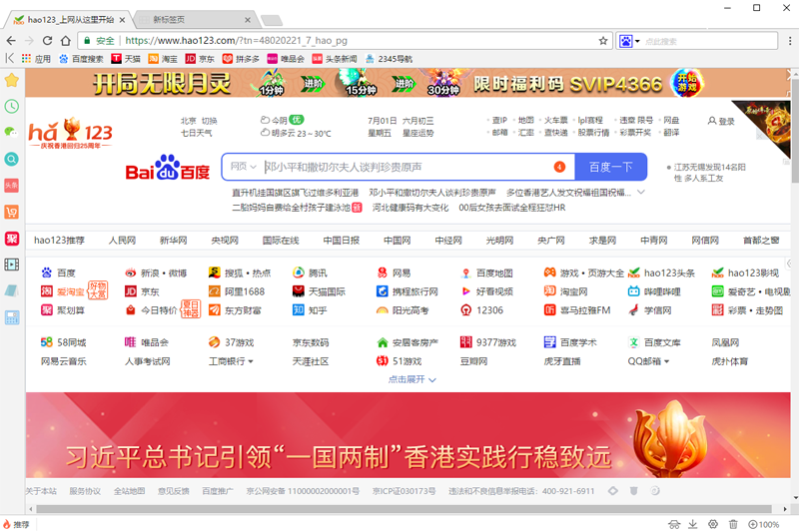Bookmark page with the star icon

[603, 41]
